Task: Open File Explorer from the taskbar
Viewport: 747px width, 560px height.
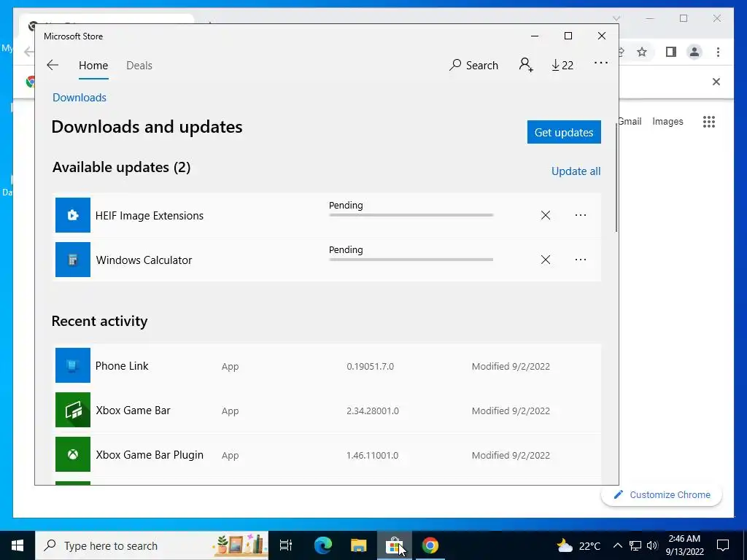Action: 358,545
